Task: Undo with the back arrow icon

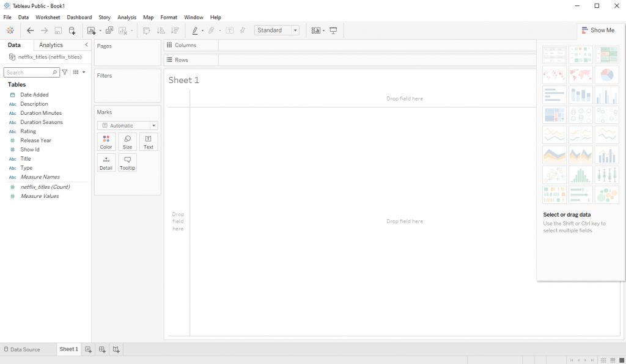Action: coord(31,31)
